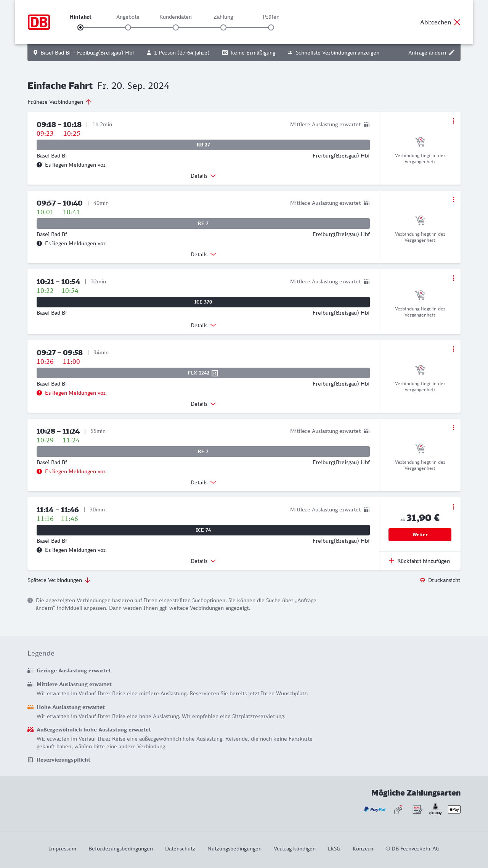The height and width of the screenshot is (868, 488).
Task: Expand Details for the ICE 370 connection
Action: [x=203, y=325]
